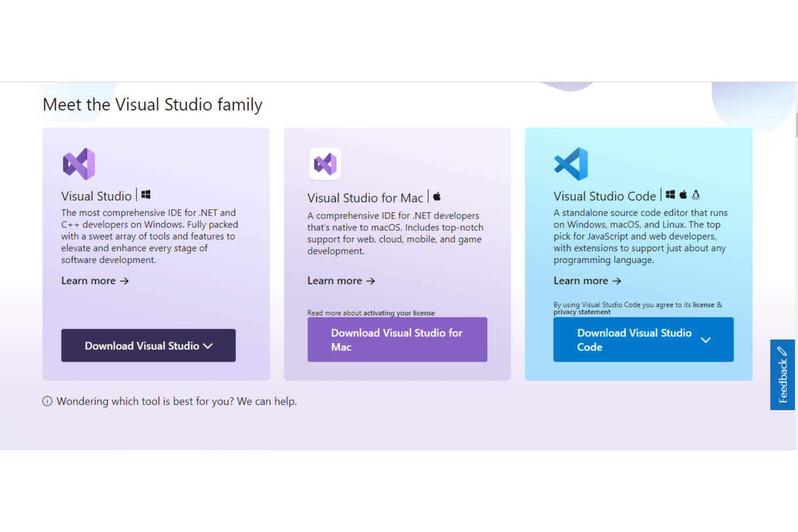This screenshot has width=798, height=532.
Task: Click the Apple icon next to Visual Studio for Mac
Action: coord(437,196)
